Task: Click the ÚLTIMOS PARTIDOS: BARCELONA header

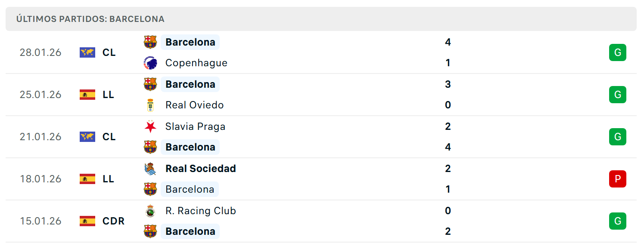Action: tap(90, 19)
